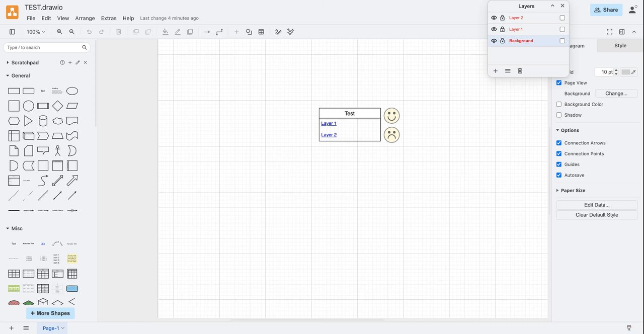Click the To Front icon
The width and height of the screenshot is (644, 334).
point(136,32)
